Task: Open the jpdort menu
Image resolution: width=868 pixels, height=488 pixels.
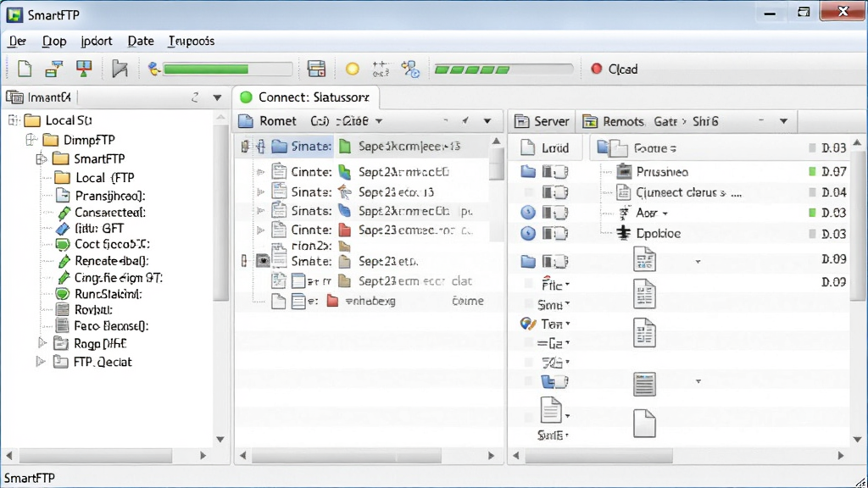Action: pyautogui.click(x=97, y=41)
